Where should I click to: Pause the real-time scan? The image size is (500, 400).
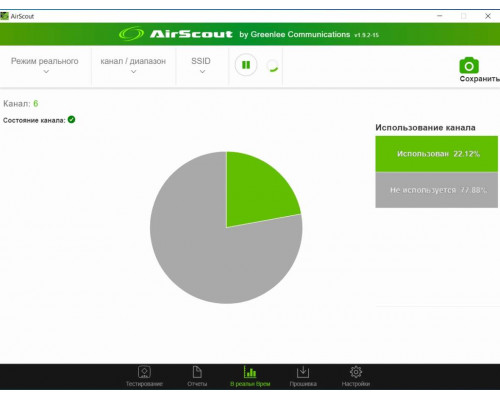[x=246, y=65]
